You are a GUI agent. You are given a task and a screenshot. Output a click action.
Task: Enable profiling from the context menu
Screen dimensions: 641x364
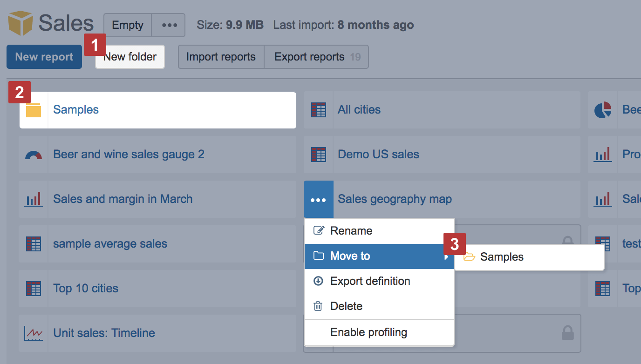(368, 332)
